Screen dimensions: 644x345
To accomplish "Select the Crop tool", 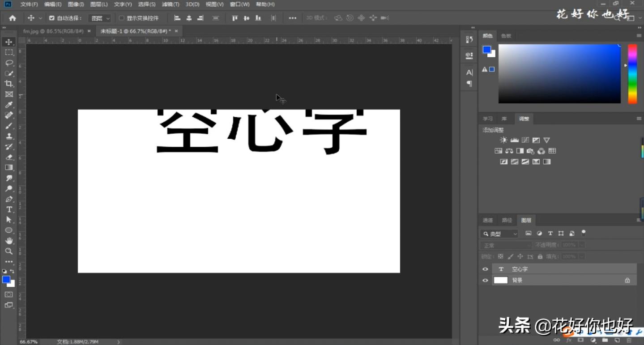I will (9, 84).
